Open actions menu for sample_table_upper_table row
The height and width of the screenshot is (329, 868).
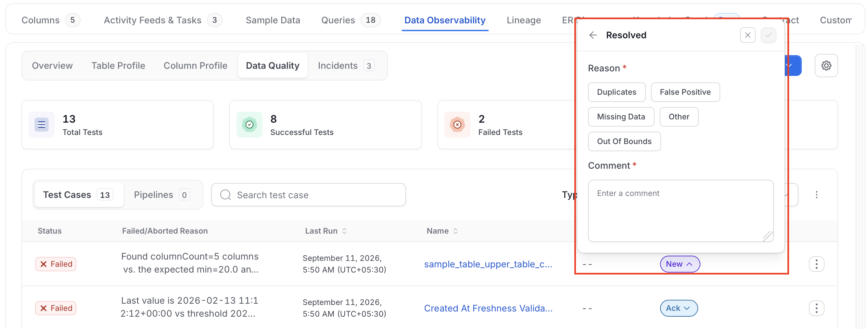pos(816,264)
